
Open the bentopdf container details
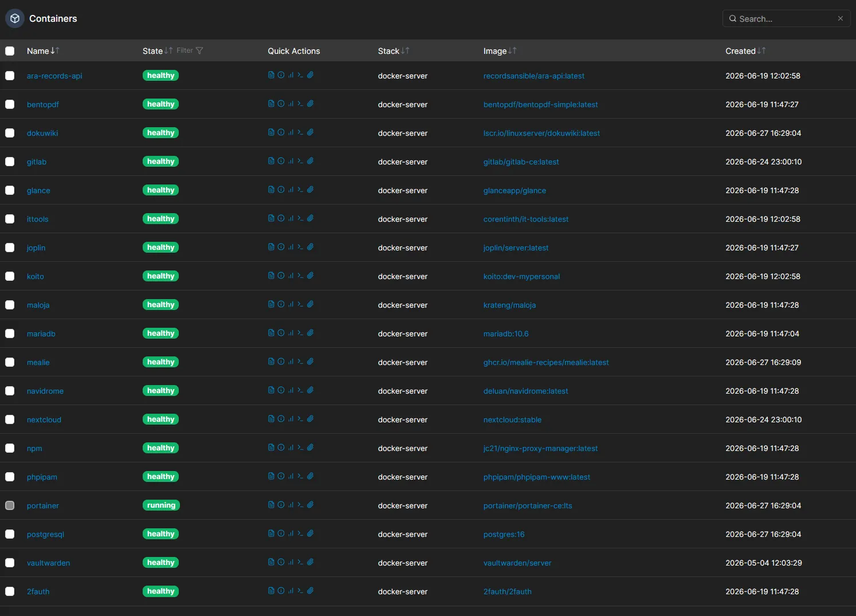point(43,104)
